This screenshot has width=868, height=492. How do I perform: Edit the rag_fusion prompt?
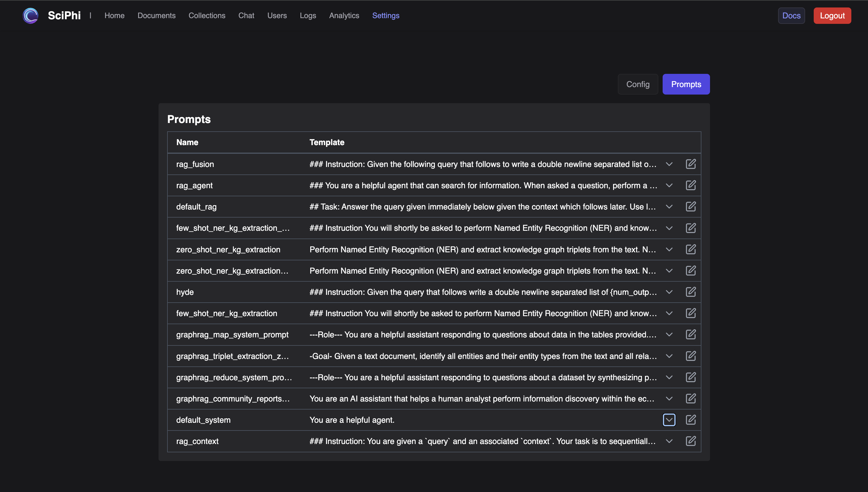691,164
